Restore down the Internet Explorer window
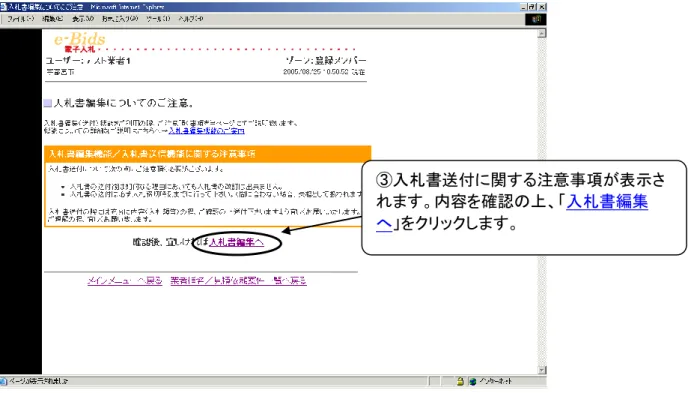The width and height of the screenshot is (691, 393). 532,7
